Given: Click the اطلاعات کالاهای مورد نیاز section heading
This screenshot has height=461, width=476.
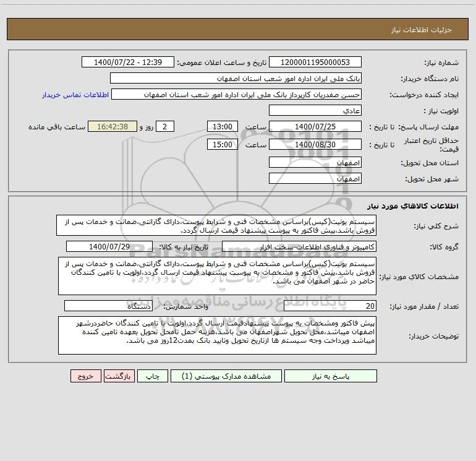Looking at the screenshot, I should 413,205.
